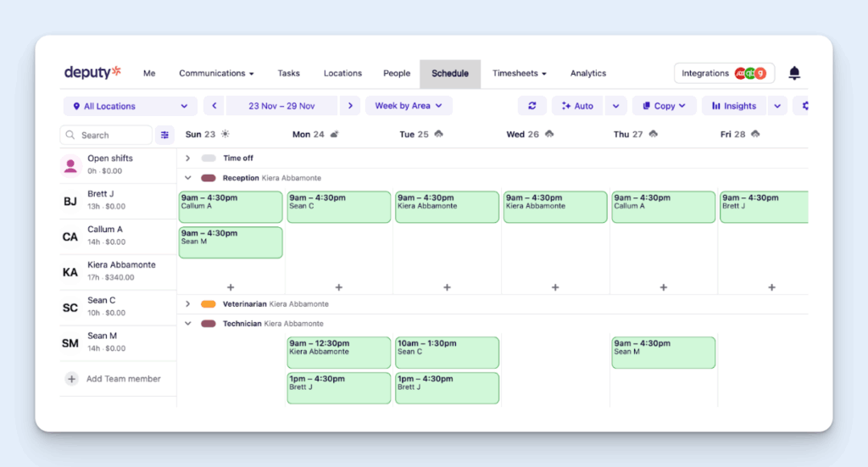The width and height of the screenshot is (868, 467).
Task: Open the Copy dropdown
Action: pos(665,106)
